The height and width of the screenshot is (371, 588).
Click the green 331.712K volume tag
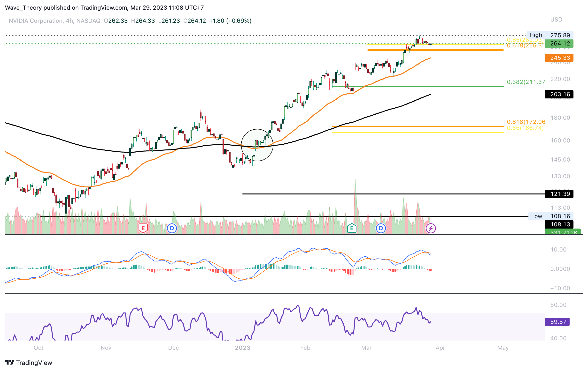[563, 232]
